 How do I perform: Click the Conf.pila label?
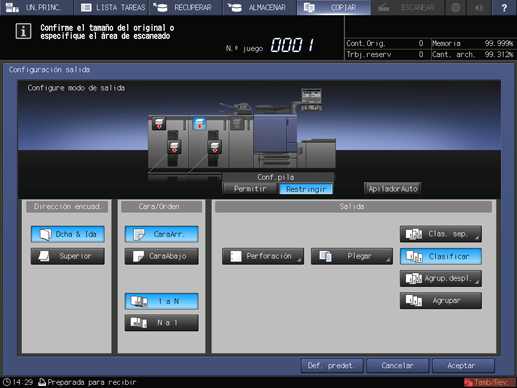coord(276,177)
